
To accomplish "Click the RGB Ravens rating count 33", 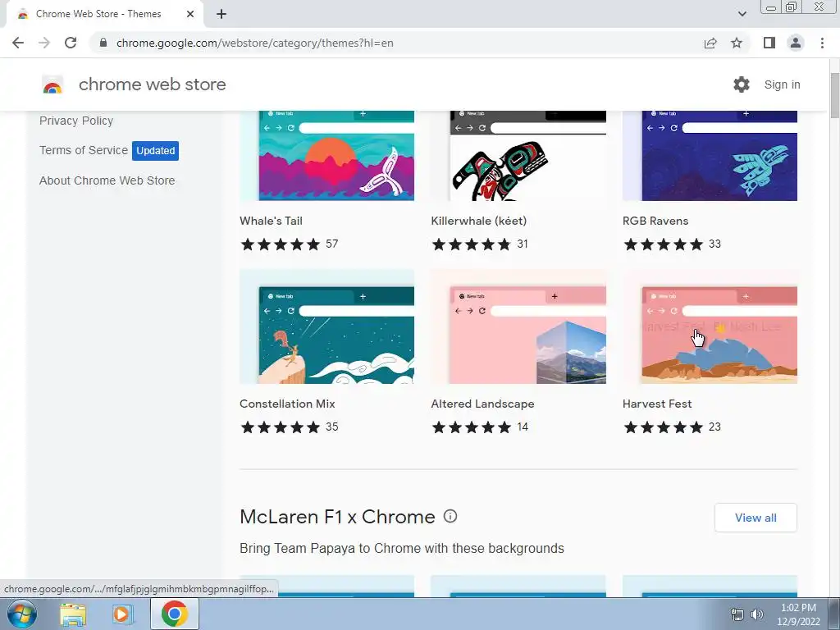I will coord(714,244).
